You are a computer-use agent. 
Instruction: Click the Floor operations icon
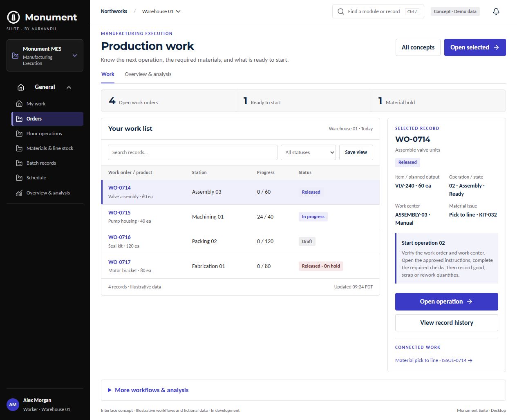tap(19, 134)
